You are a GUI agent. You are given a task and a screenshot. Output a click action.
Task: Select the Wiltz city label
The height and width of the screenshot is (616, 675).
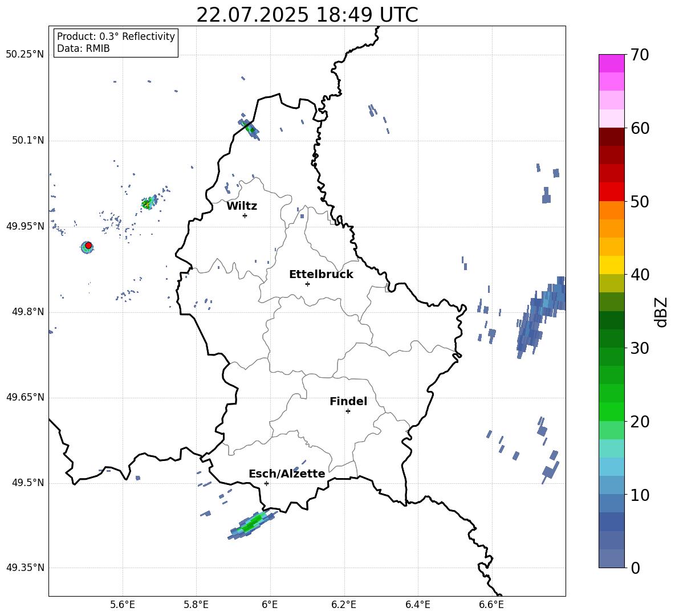coord(242,206)
